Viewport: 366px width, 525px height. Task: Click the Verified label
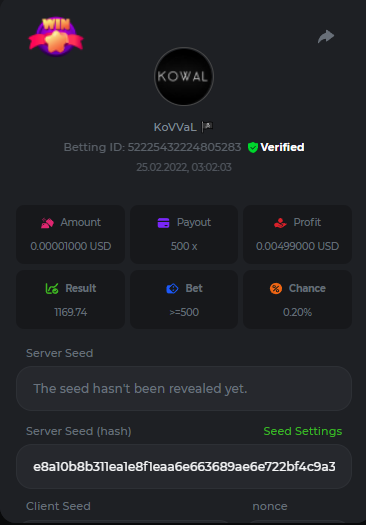coord(282,147)
